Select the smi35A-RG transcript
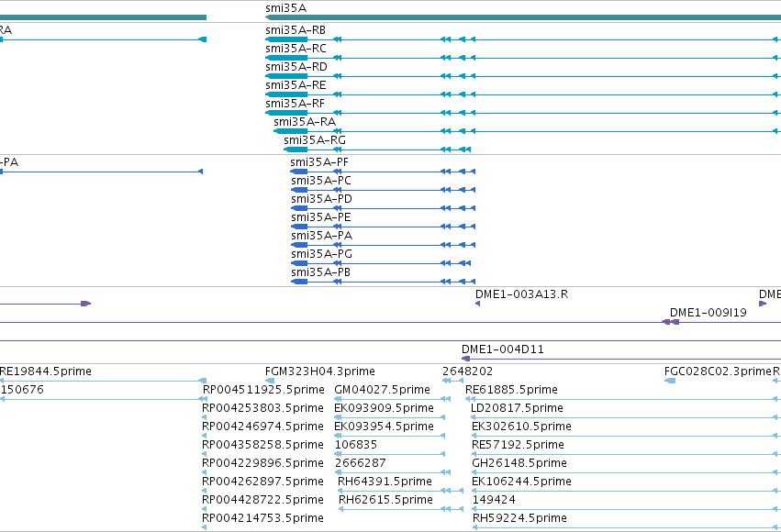 (315, 140)
